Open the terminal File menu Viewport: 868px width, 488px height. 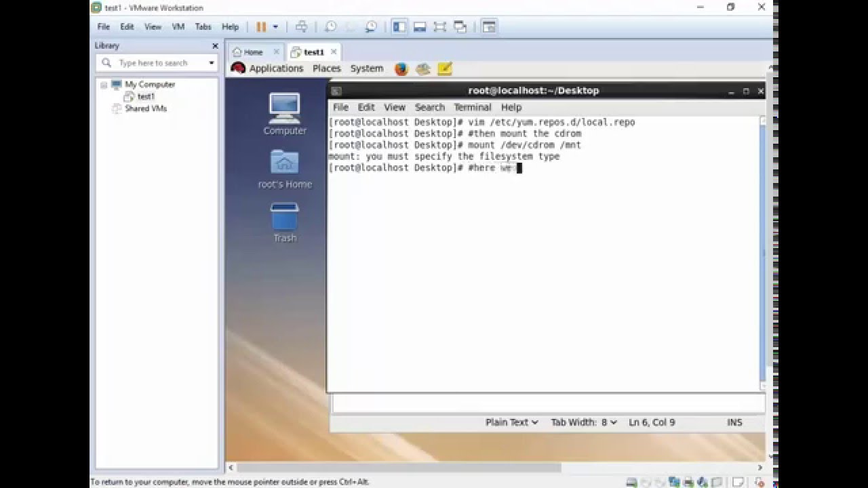340,107
